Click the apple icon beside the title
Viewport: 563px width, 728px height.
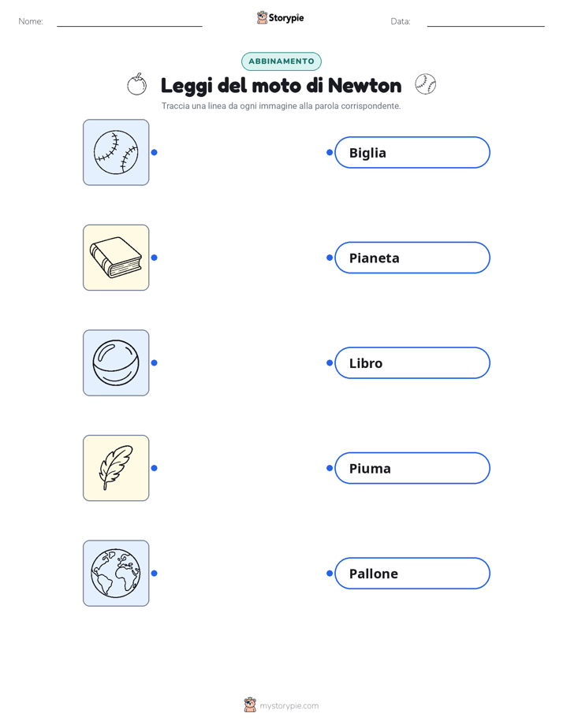point(137,84)
